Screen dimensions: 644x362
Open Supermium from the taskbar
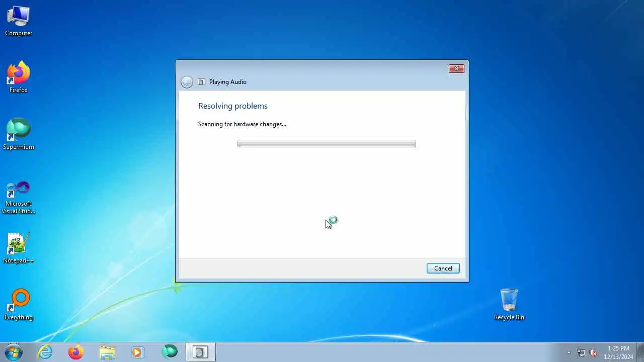click(170, 352)
